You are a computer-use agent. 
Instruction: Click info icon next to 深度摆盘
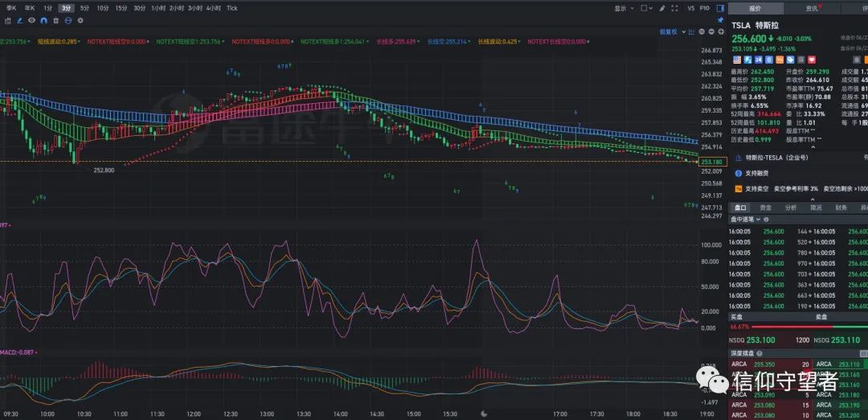click(x=759, y=353)
